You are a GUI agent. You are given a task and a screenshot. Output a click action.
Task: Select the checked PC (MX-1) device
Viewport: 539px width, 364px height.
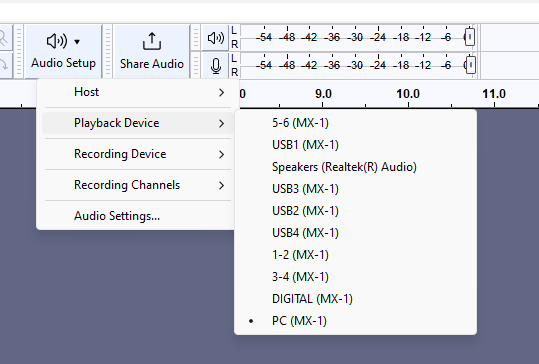pyautogui.click(x=355, y=321)
